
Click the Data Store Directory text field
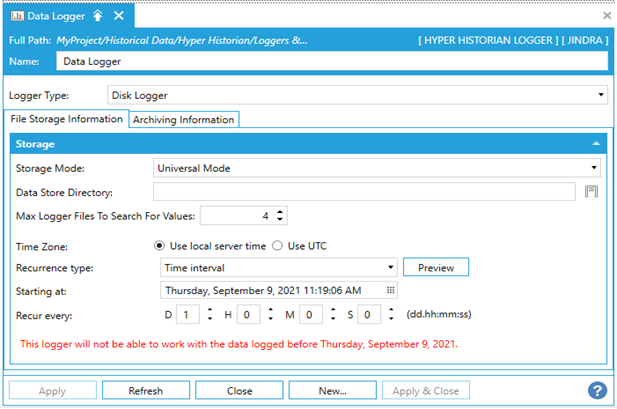coord(364,192)
